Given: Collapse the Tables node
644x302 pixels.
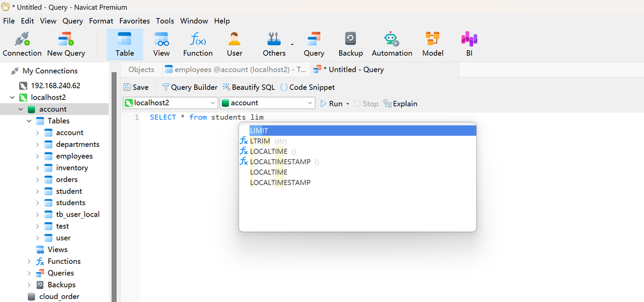Looking at the screenshot, I should [29, 121].
